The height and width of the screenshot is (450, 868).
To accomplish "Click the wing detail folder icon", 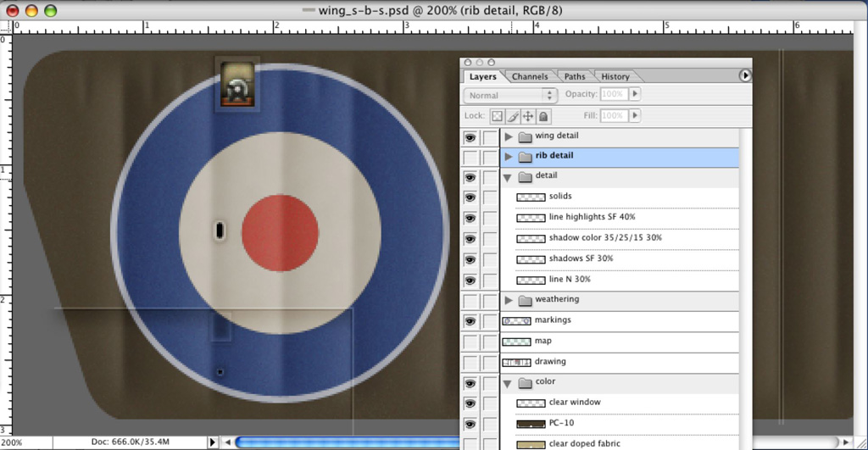I will [x=525, y=136].
